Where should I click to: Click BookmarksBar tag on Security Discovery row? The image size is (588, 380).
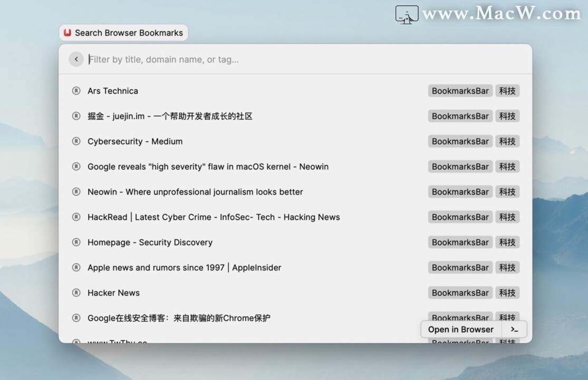pos(460,242)
